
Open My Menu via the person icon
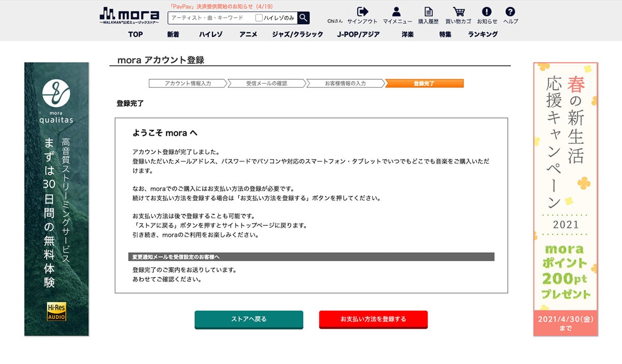pos(397,11)
